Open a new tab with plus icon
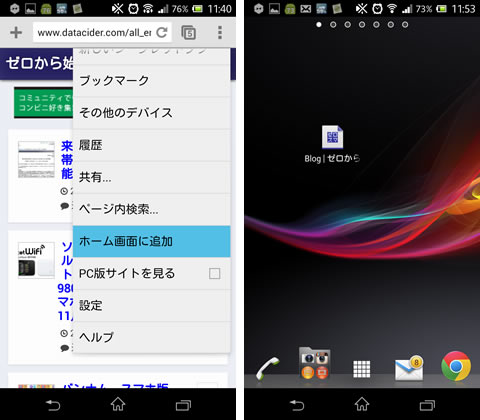 click(16, 32)
